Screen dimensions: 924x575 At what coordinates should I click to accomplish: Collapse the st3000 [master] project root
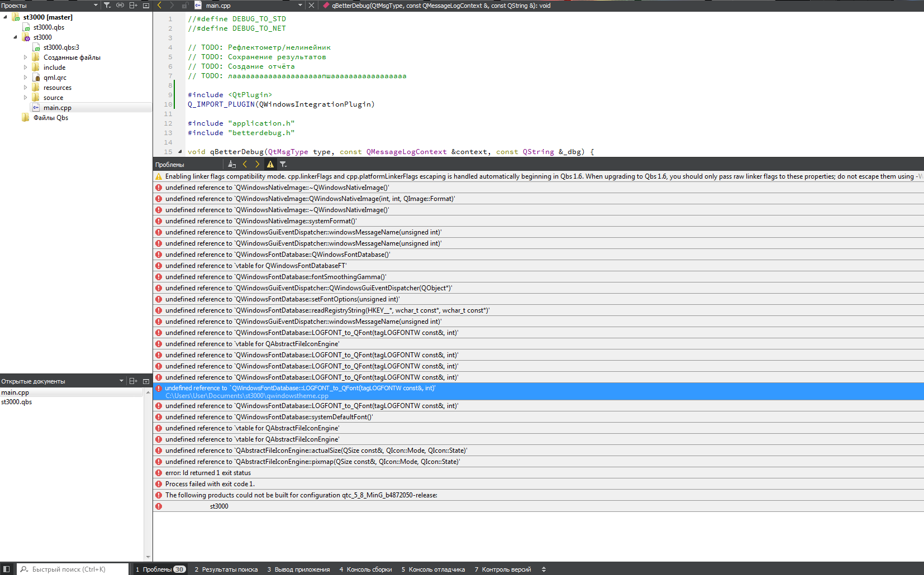(5, 17)
